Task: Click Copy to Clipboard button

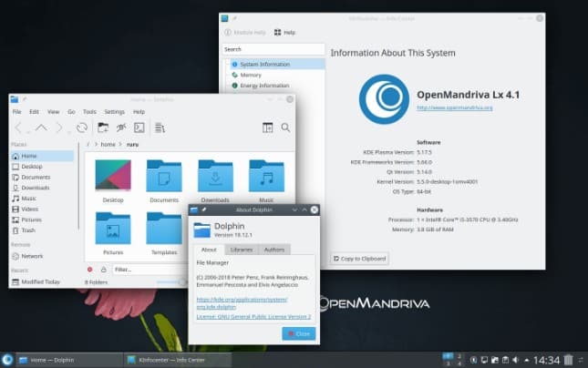Action: 359,259
